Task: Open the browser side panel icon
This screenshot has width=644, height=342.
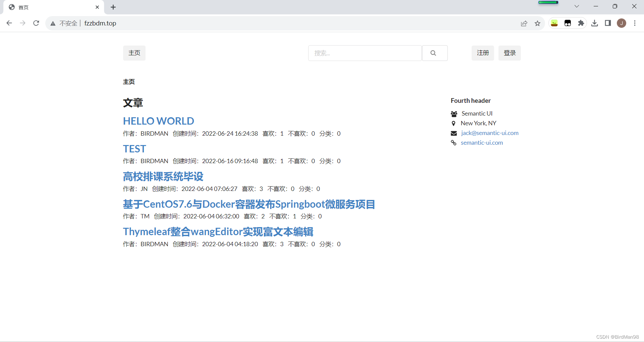Action: point(608,23)
